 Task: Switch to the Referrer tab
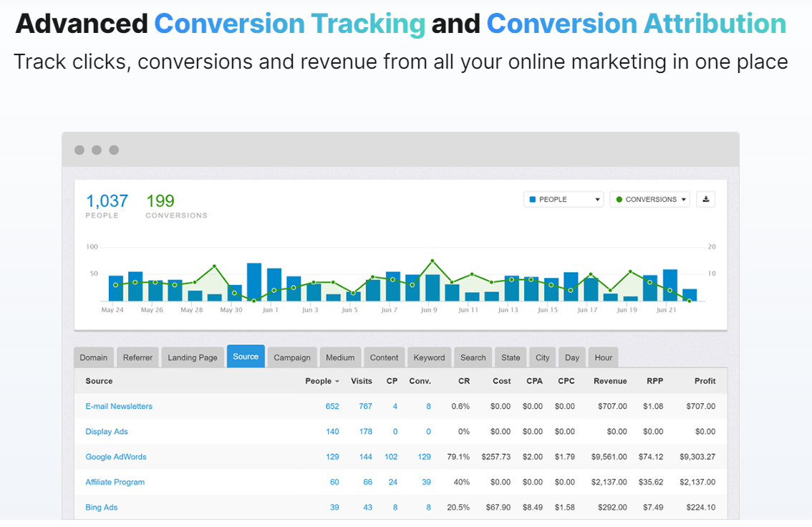tap(137, 357)
